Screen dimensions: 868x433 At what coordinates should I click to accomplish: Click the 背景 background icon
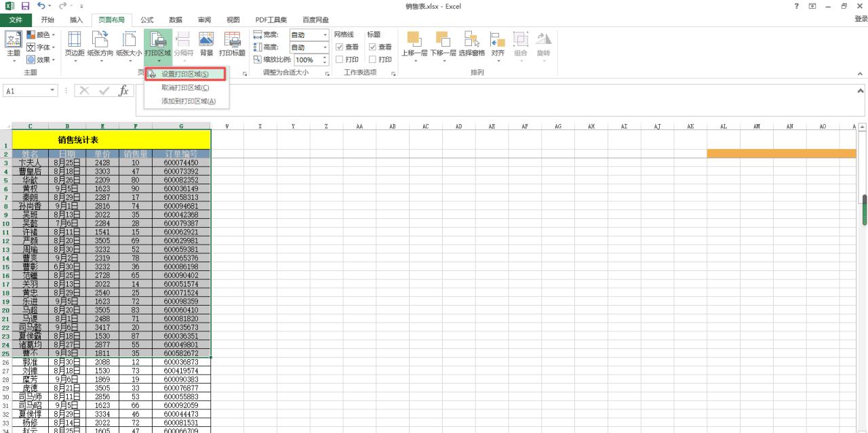point(206,39)
